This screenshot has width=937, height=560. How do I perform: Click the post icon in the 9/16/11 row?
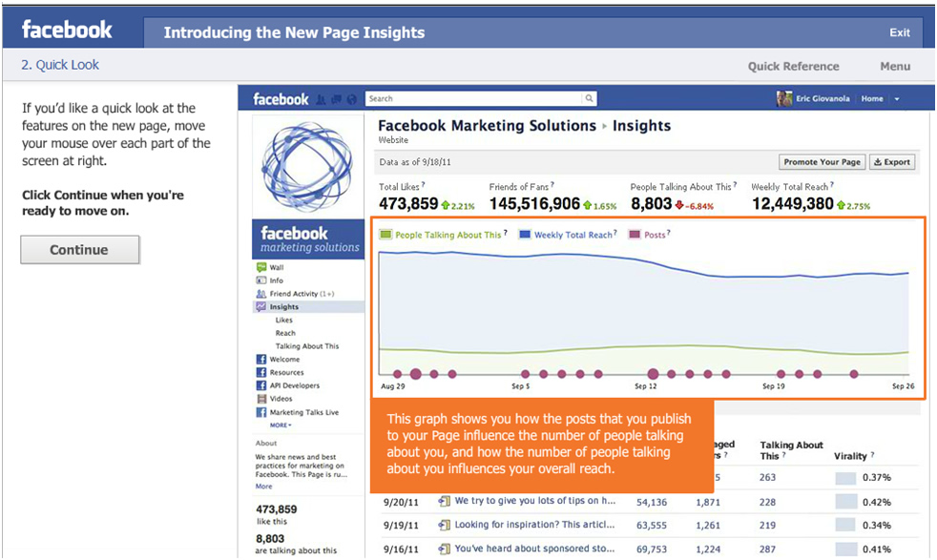coord(444,549)
